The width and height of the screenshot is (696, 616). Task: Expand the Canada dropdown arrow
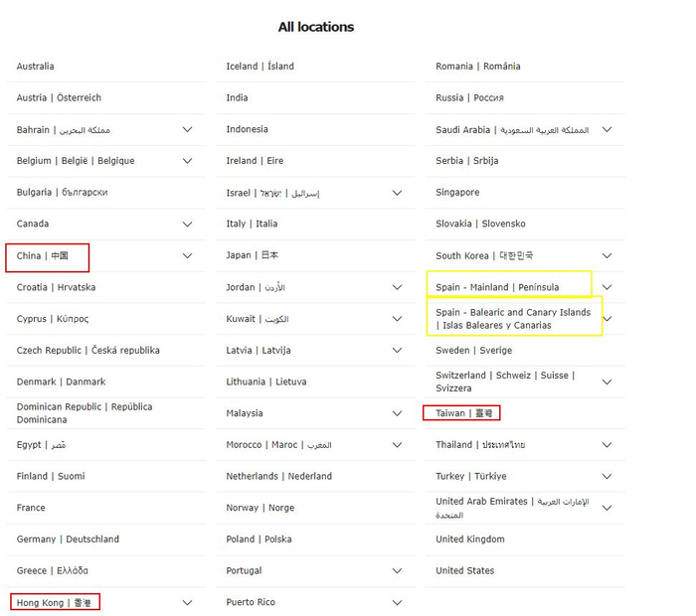(x=187, y=225)
